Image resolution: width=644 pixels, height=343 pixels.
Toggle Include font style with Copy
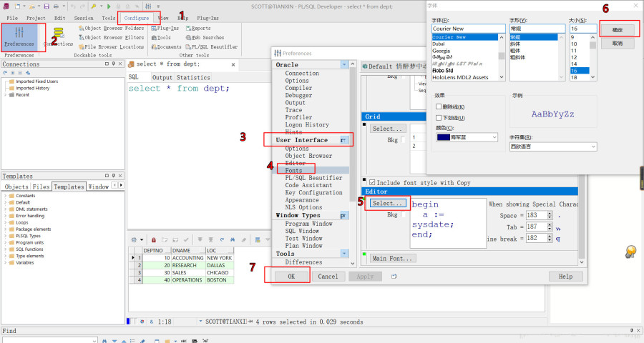pos(372,183)
